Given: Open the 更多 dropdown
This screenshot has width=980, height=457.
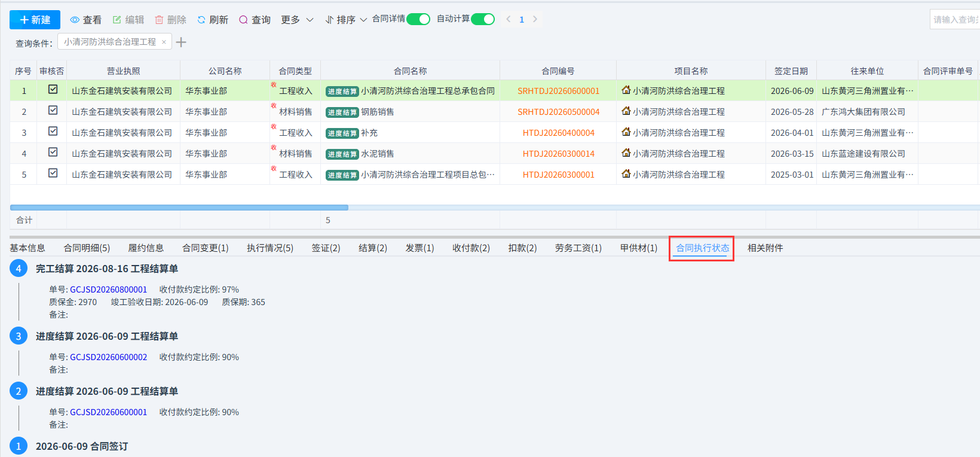Looking at the screenshot, I should 297,20.
